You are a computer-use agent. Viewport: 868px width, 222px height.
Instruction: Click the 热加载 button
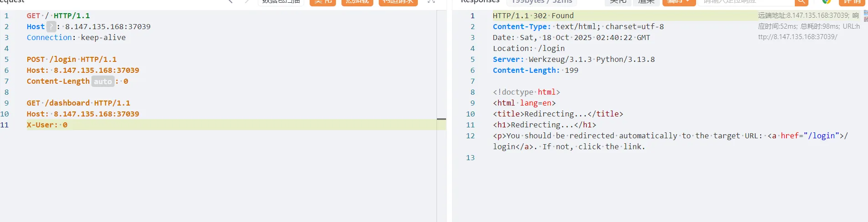[357, 2]
